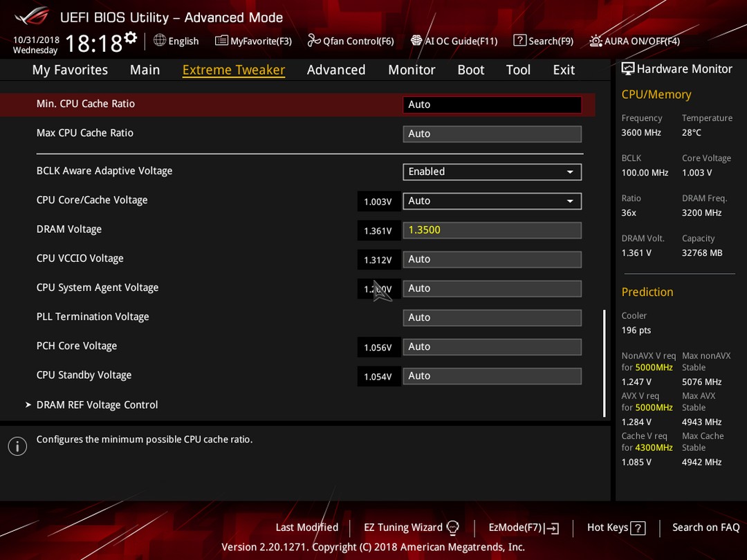Click BCLK Aware Adaptive Voltage dropdown arrow
747x560 pixels.
[570, 172]
